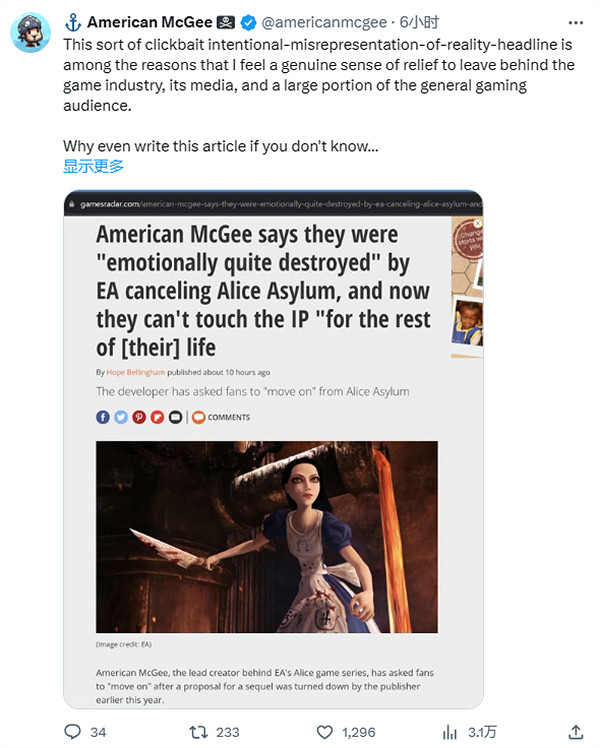Click the reply speech bubble icon
600x748 pixels.
pyautogui.click(x=72, y=732)
